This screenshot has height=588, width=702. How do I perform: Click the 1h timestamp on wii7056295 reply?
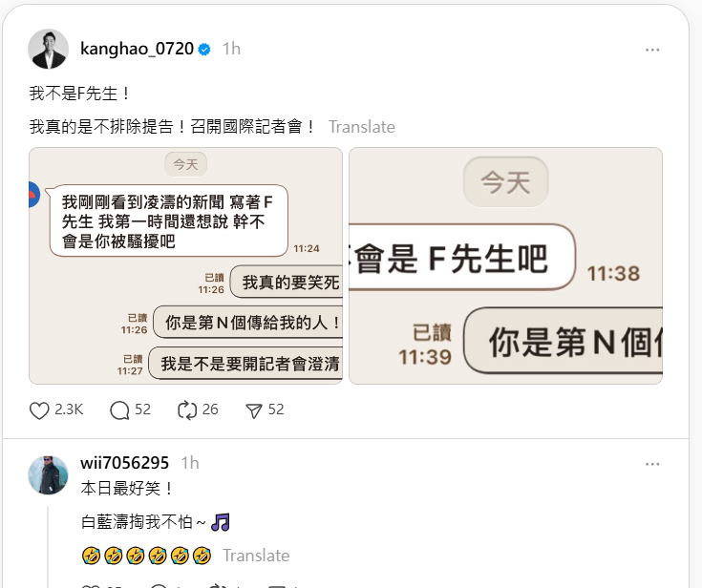click(190, 463)
